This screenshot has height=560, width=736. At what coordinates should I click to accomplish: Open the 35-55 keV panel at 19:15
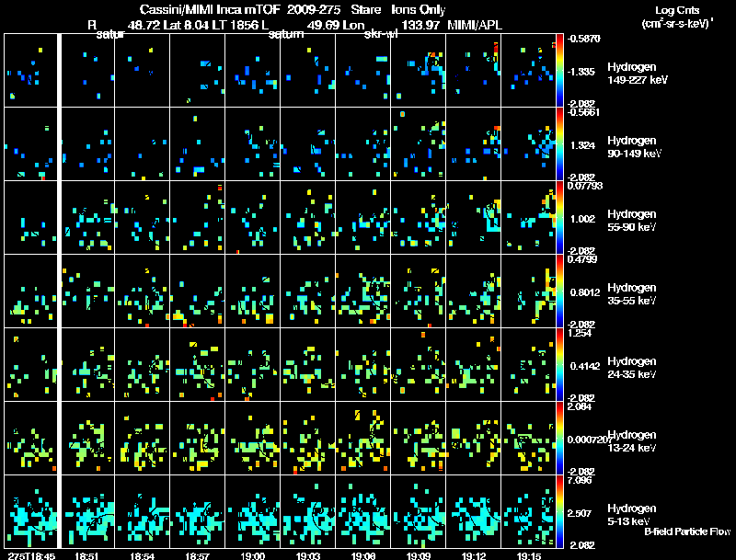point(528,291)
